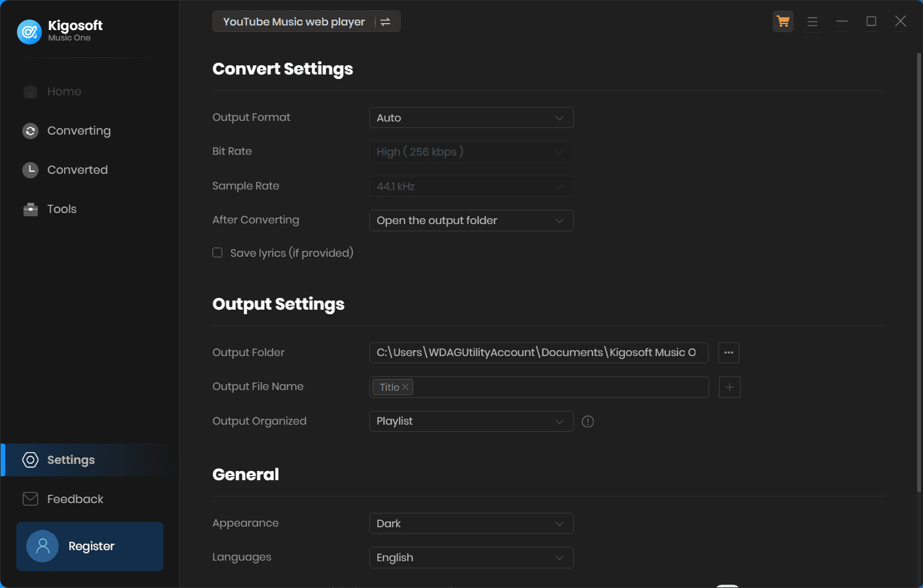Image resolution: width=923 pixels, height=588 pixels.
Task: Click the Output Folder path field
Action: coord(538,353)
